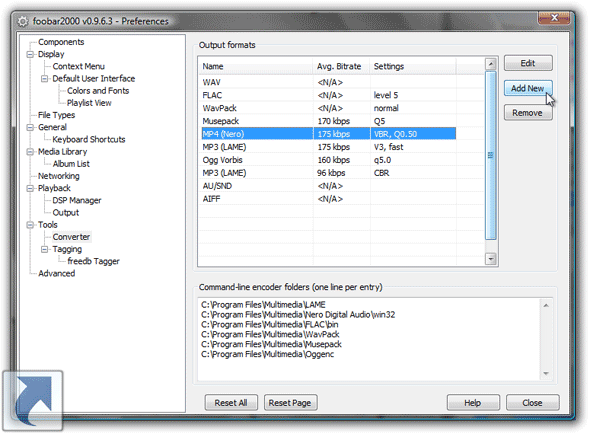Collapse the Tagging tree node
The image size is (590, 434).
tap(44, 249)
